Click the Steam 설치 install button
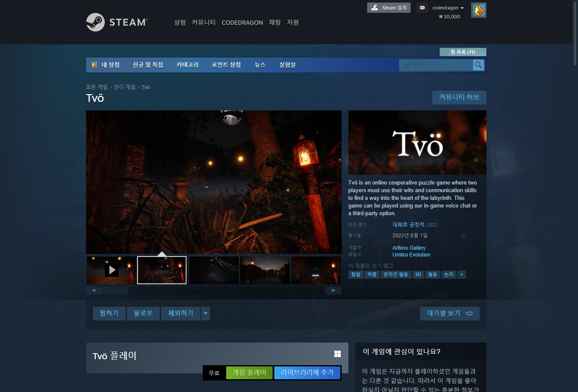 (x=389, y=8)
